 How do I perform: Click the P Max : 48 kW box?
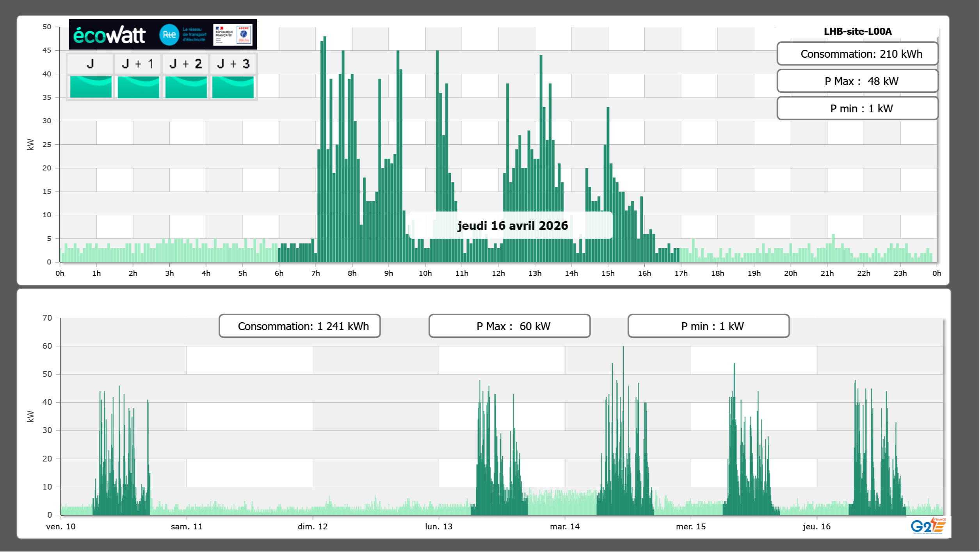[857, 81]
